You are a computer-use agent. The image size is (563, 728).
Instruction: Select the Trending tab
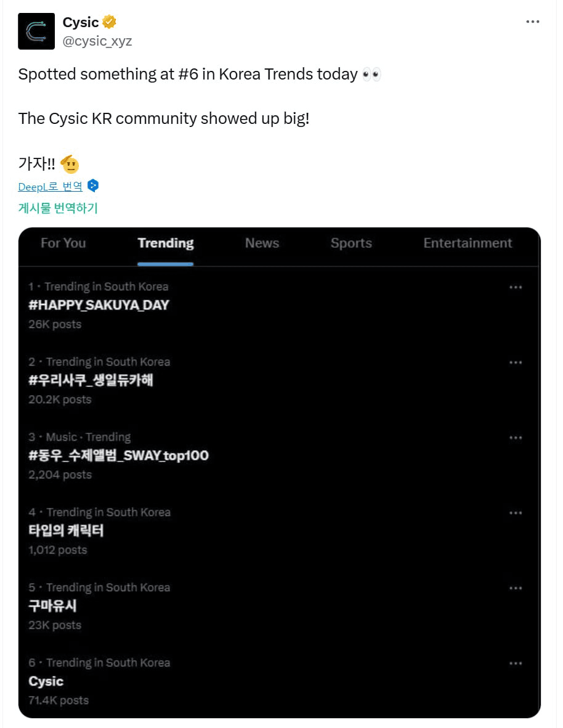(x=166, y=243)
